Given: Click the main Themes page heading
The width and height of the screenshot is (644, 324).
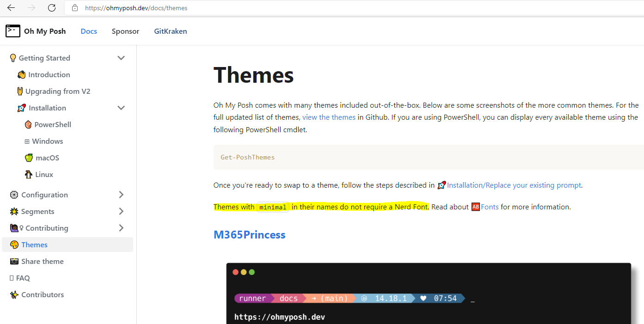Looking at the screenshot, I should click(253, 74).
